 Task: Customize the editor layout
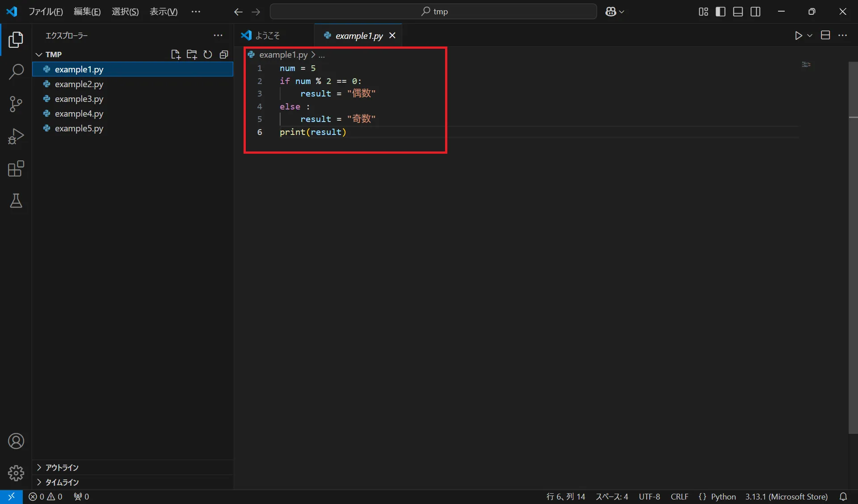(x=703, y=12)
